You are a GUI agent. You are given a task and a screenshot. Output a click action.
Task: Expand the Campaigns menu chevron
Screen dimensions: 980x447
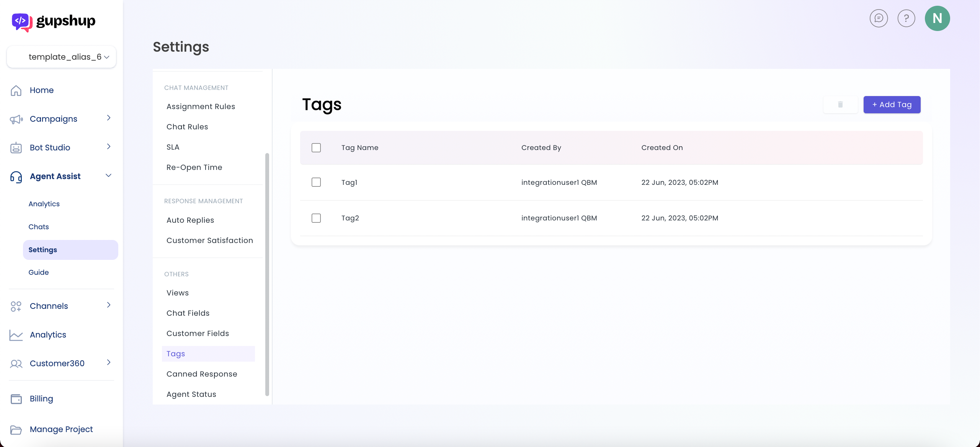point(109,118)
